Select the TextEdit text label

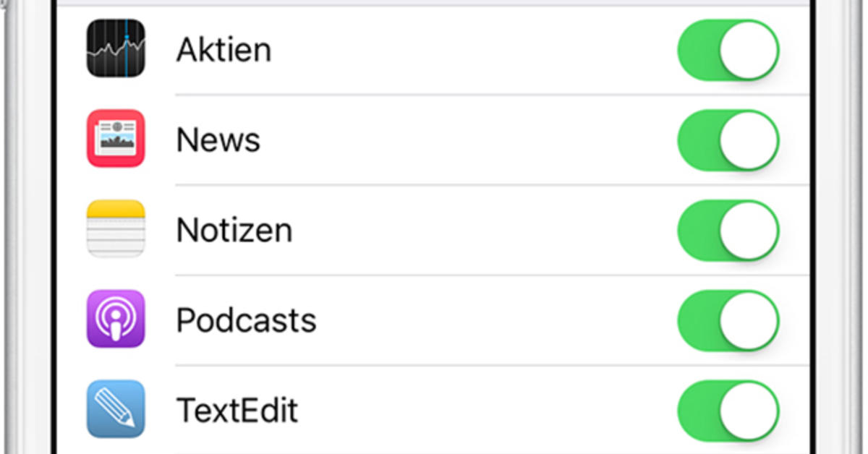pyautogui.click(x=237, y=411)
